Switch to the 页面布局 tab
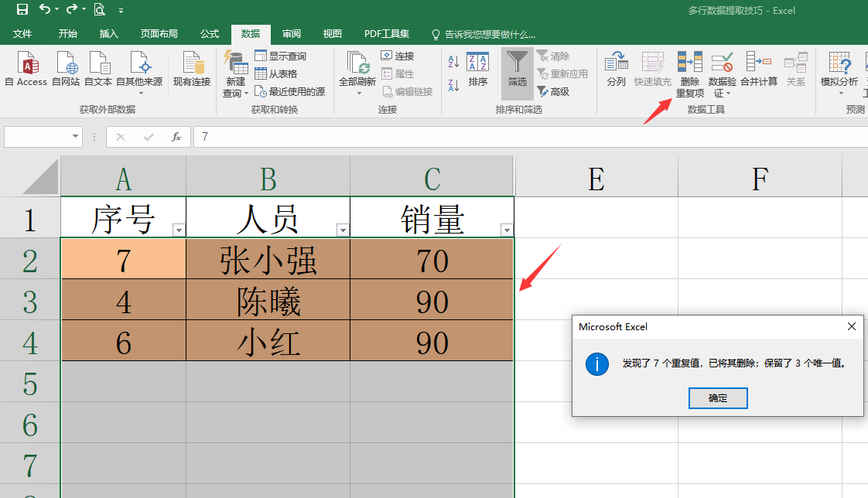 point(159,34)
